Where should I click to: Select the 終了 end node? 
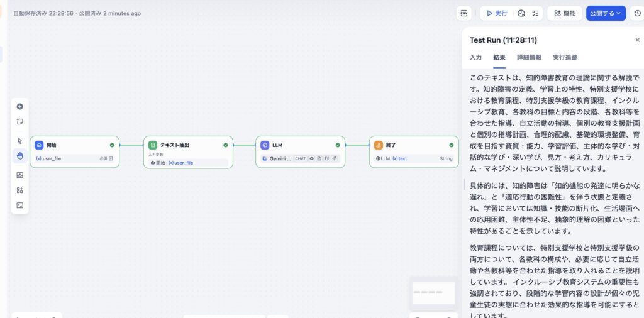414,152
